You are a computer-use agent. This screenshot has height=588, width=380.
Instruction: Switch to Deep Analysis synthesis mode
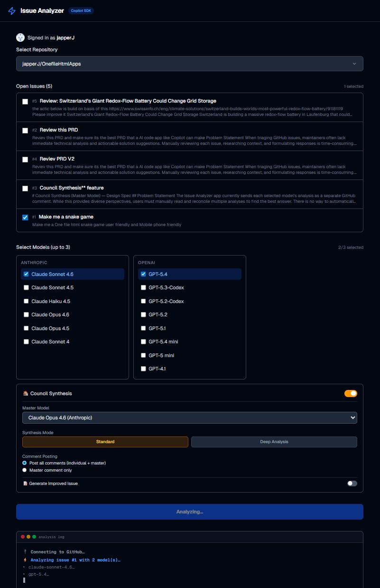tap(274, 441)
